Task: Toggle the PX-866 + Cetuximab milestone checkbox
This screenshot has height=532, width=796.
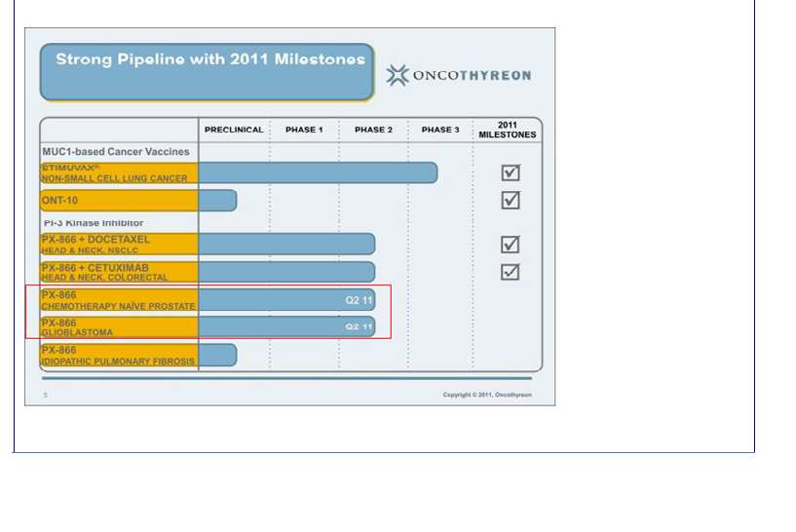Action: pyautogui.click(x=511, y=272)
